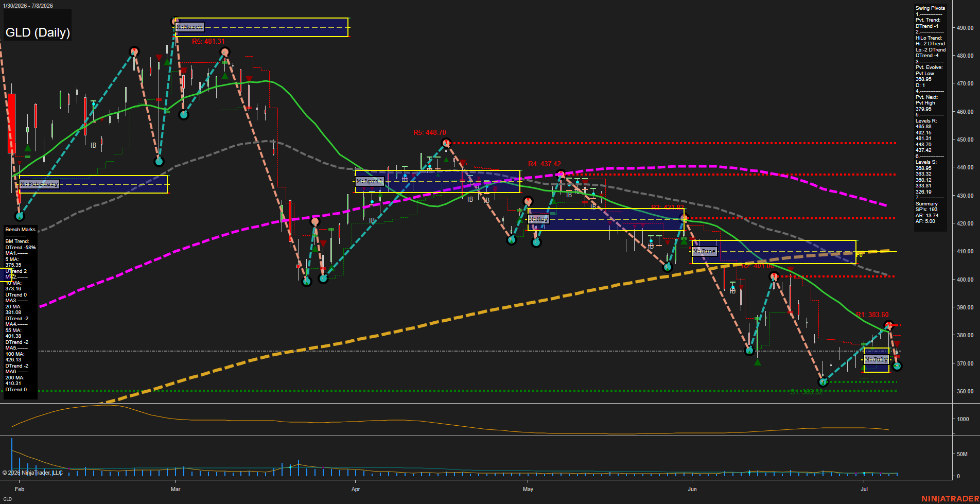Click the 1000 indicator axis label
This screenshot has height=504, width=980.
click(x=963, y=419)
